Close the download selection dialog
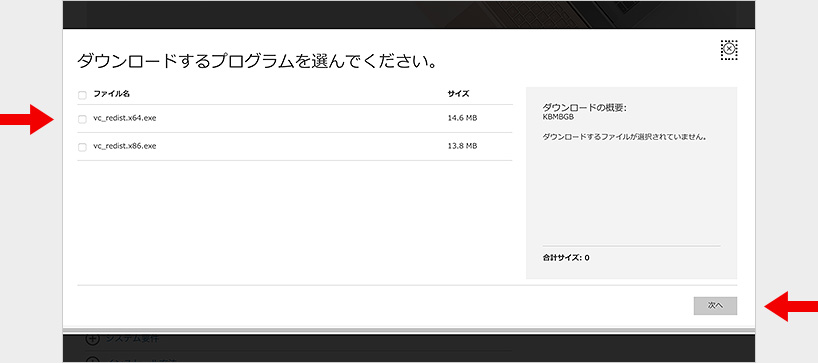 click(x=729, y=49)
